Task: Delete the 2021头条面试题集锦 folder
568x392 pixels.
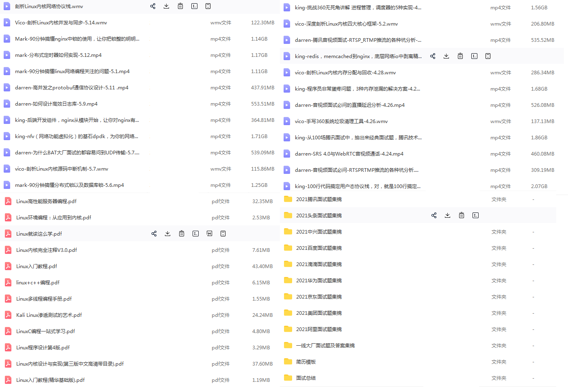Action: click(x=462, y=215)
